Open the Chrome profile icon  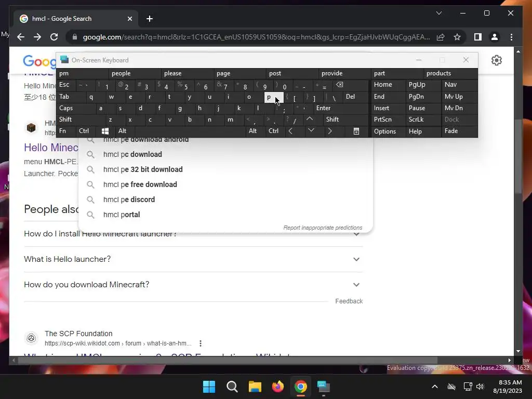click(x=495, y=37)
